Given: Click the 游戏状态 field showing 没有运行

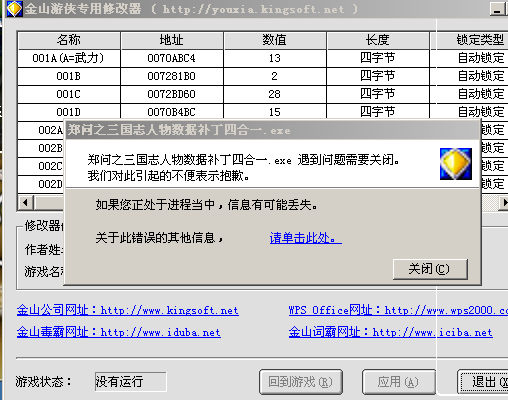Looking at the screenshot, I should pos(131,382).
